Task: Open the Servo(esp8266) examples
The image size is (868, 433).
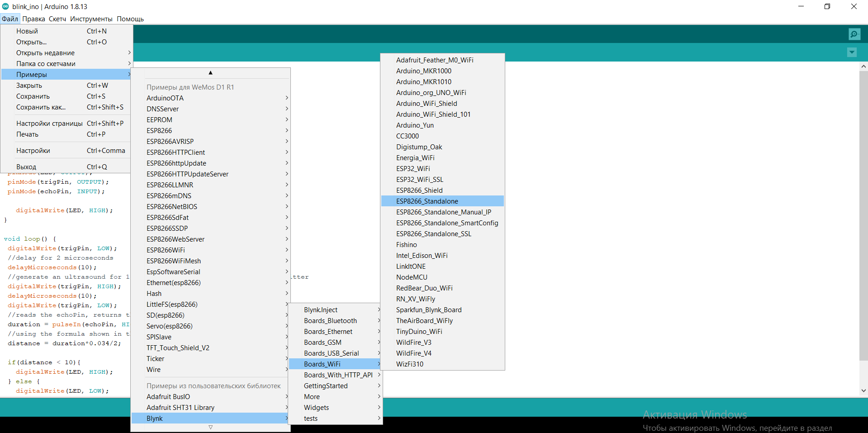Action: [210, 326]
